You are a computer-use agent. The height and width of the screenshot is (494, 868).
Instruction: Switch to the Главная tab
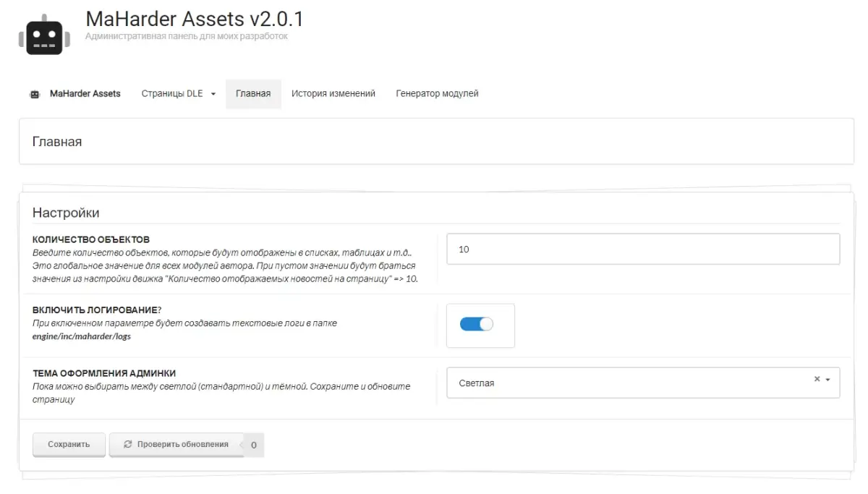click(x=253, y=94)
